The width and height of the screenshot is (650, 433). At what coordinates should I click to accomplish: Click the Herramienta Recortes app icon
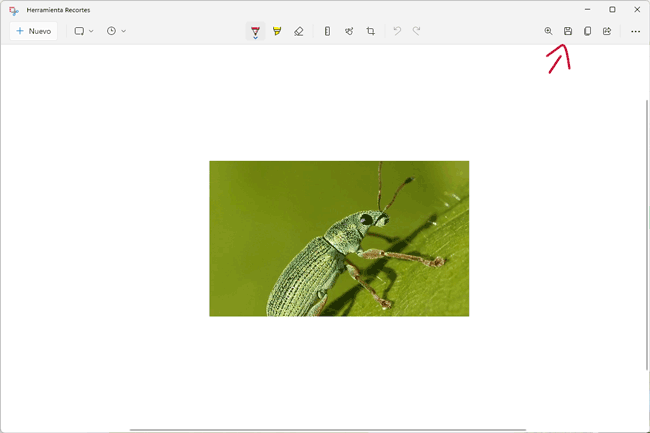14,10
